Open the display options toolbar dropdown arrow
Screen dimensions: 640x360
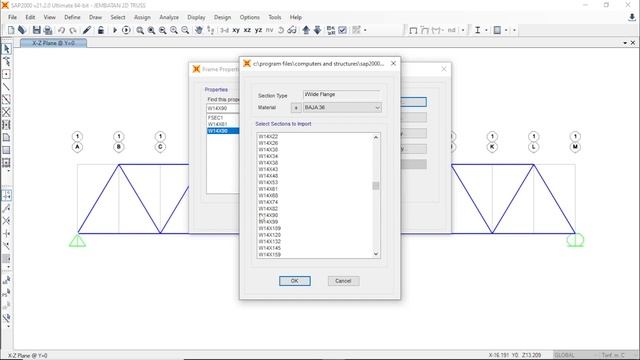(x=365, y=30)
